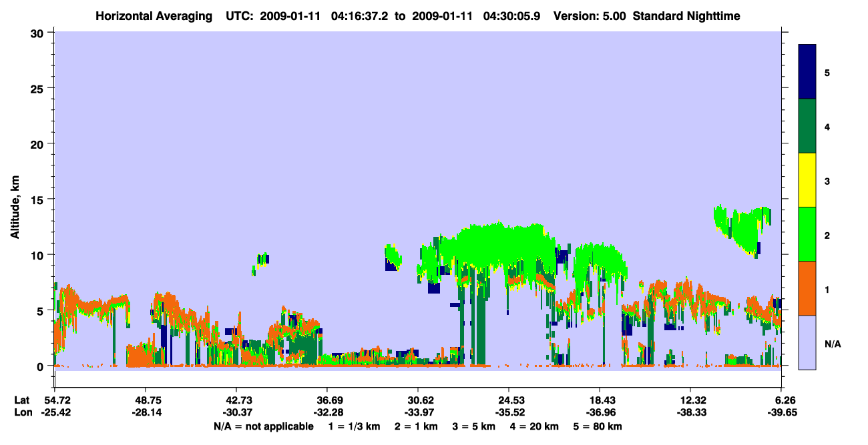Click the dark blue level 5 colorbar segment
Viewport: 868px width, 445px height.
tap(807, 72)
